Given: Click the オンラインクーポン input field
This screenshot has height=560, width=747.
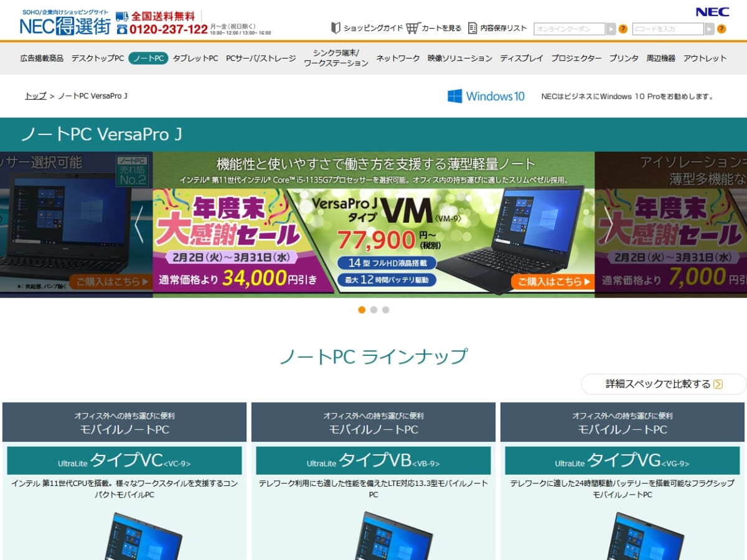Looking at the screenshot, I should (x=569, y=29).
